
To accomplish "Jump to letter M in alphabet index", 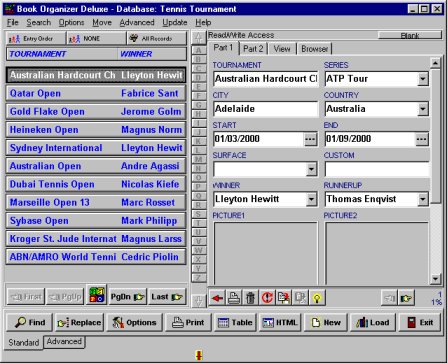I will coord(199,159).
